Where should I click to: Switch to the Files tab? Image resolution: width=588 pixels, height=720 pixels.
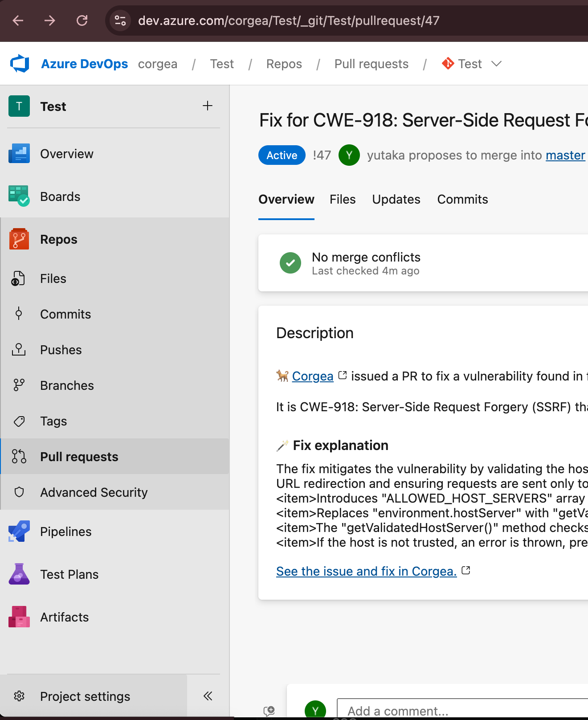tap(343, 199)
